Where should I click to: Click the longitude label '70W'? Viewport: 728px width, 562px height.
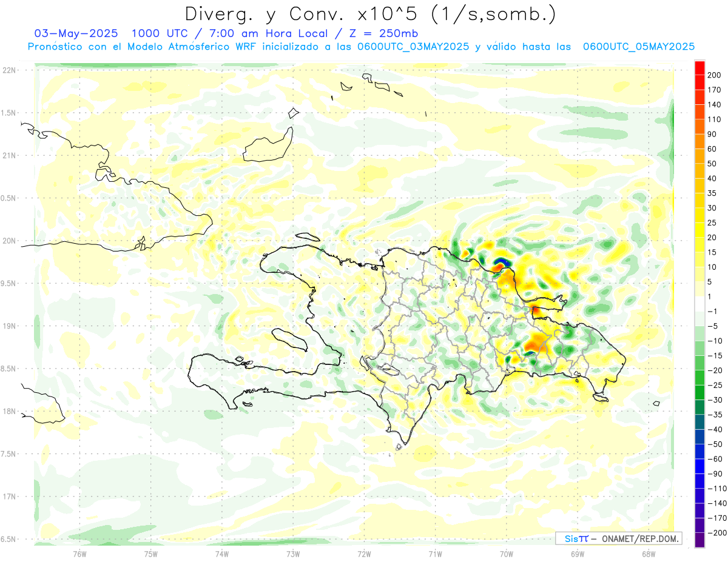(507, 554)
